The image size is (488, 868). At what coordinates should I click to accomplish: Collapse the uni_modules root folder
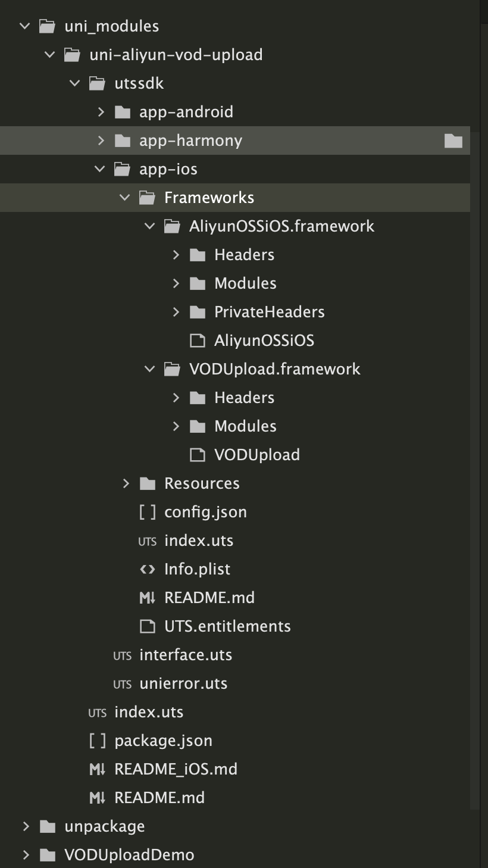point(24,26)
